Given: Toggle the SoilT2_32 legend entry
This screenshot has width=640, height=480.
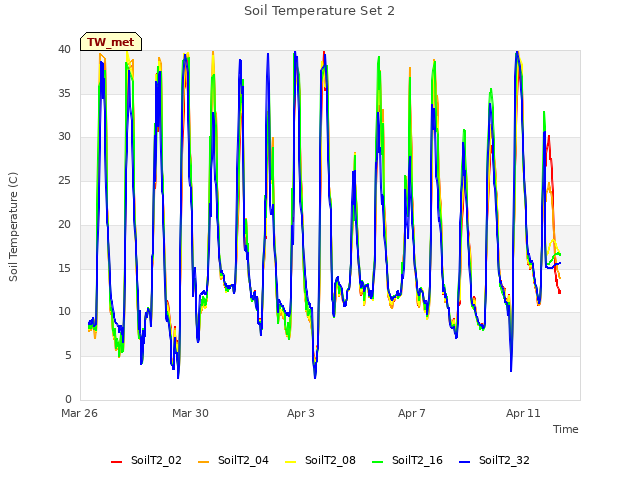Looking at the screenshot, I should (494, 460).
